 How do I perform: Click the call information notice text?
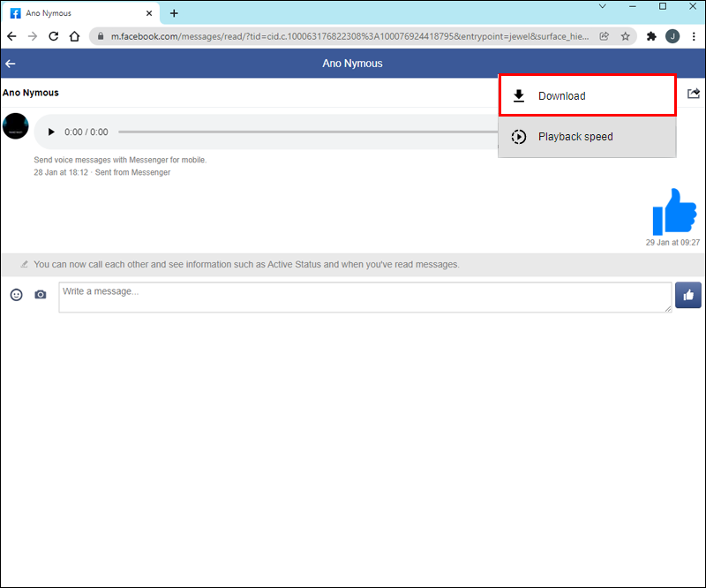click(x=246, y=265)
